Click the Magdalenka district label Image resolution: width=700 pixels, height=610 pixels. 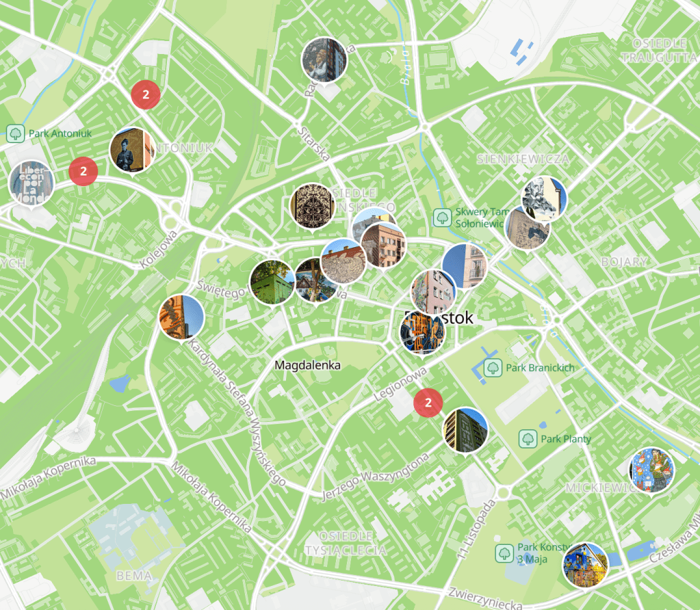308,366
